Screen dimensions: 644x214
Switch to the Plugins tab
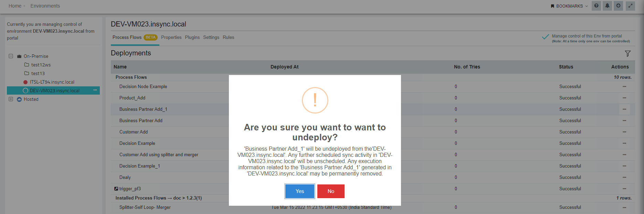192,38
